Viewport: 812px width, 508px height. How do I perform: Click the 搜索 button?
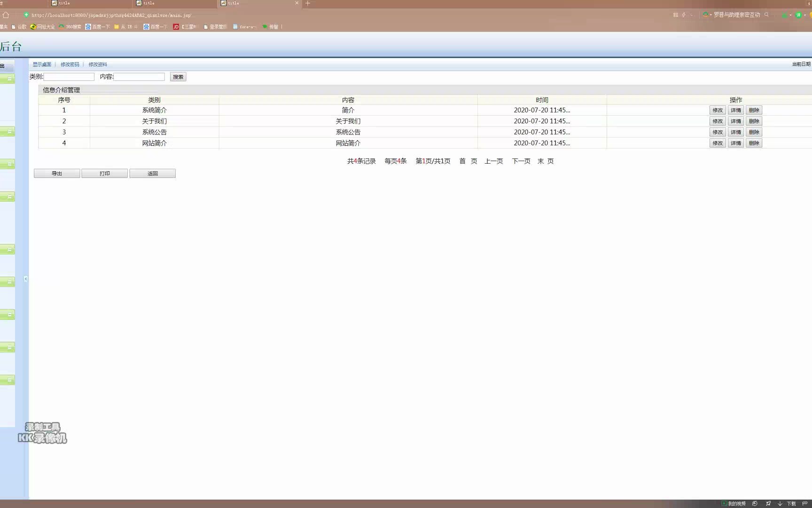(178, 77)
